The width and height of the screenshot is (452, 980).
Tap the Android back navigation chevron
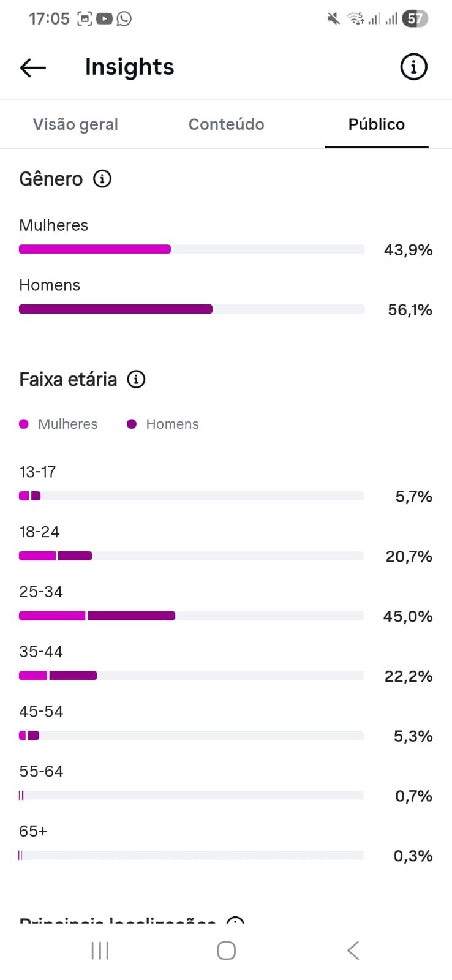[x=353, y=951]
